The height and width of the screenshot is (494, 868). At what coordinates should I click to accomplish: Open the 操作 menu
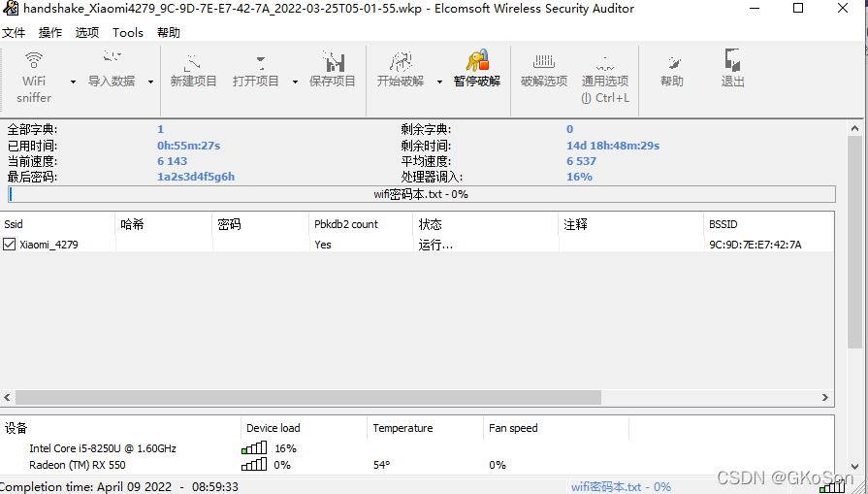coord(50,33)
